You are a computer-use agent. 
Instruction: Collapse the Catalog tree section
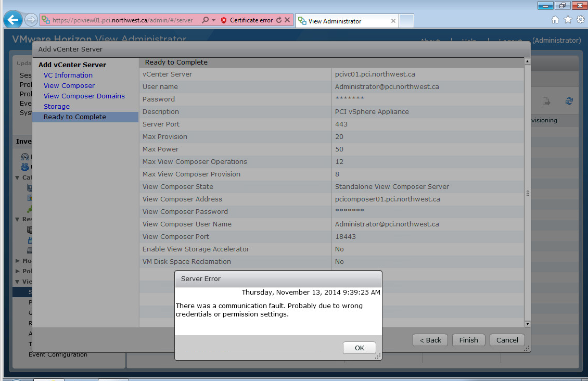[x=17, y=178]
